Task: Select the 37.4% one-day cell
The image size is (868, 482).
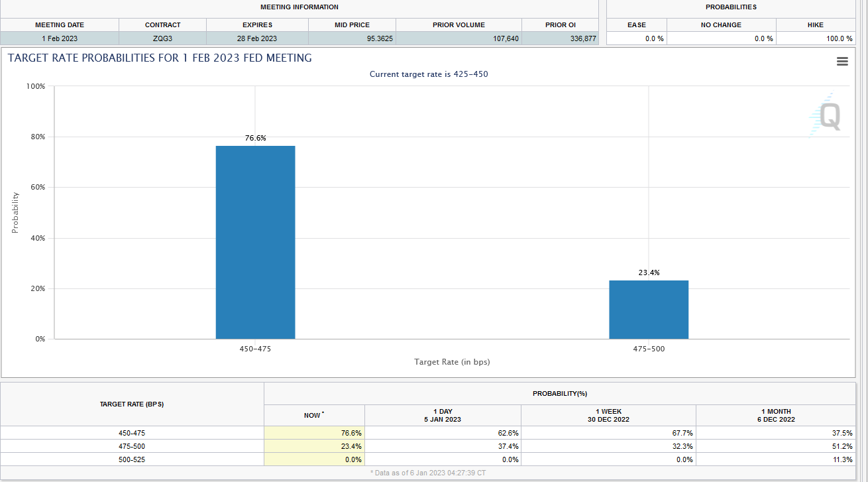Action: 443,446
